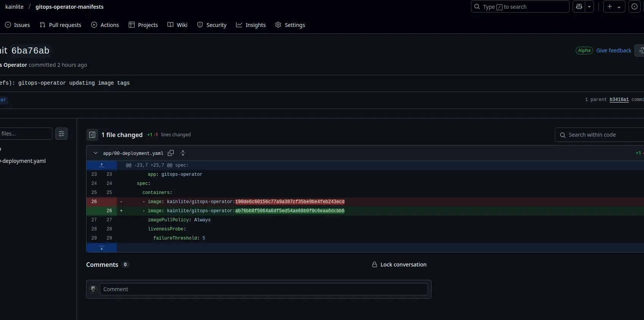This screenshot has width=644, height=320.
Task: Click hunk header '@@ -23,7 +23,7 @@ spec:'
Action: [x=157, y=165]
